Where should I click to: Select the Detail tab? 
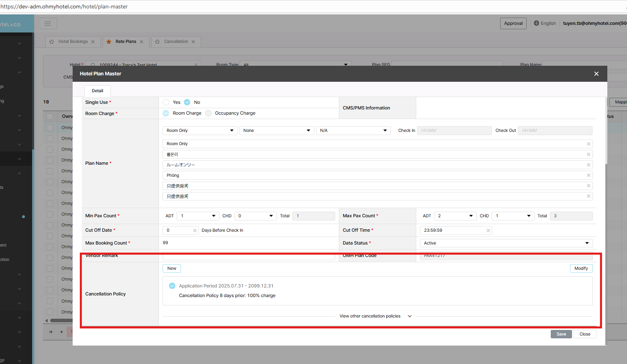point(97,91)
